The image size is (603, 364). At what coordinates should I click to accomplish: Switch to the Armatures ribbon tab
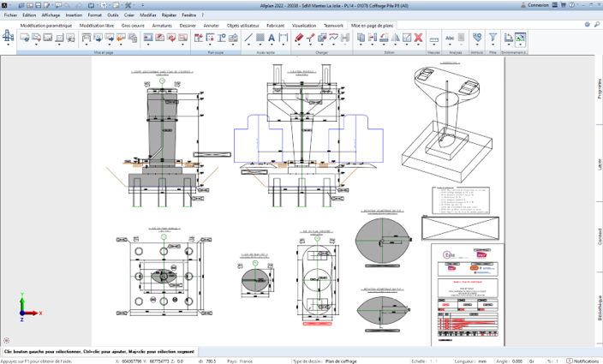162,26
